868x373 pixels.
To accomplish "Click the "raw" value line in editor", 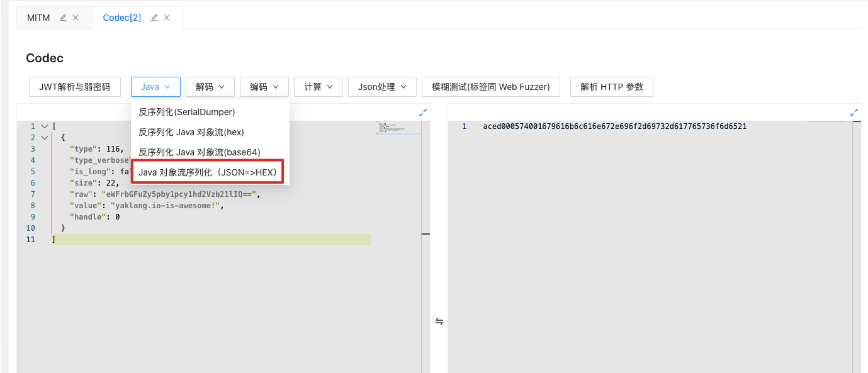I will click(x=166, y=194).
